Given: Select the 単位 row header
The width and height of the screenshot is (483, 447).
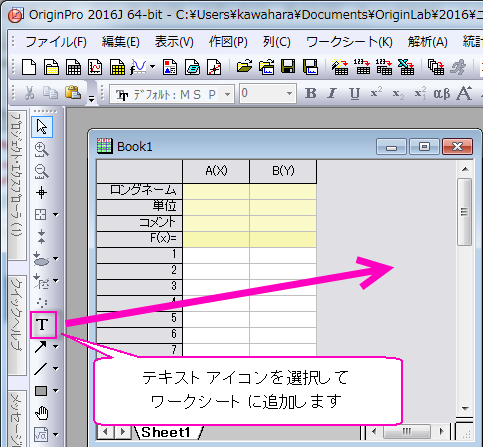Looking at the screenshot, I should (x=140, y=207).
